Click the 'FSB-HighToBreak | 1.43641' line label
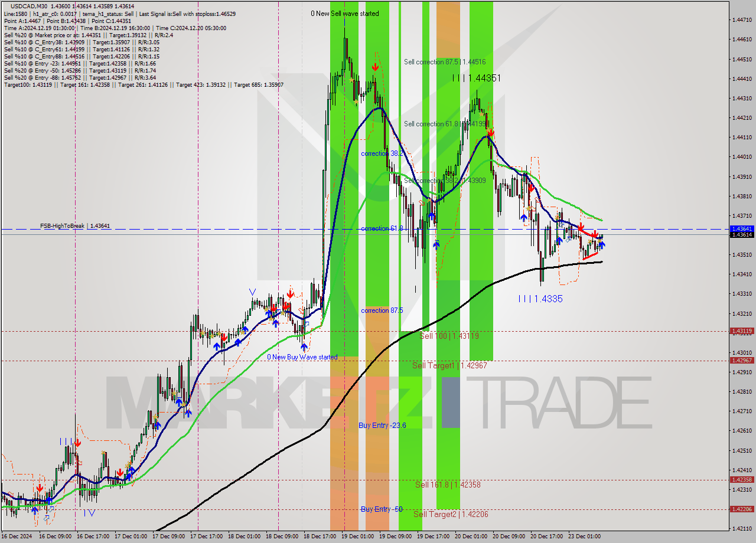Screen dimensions: 756x543 click(x=75, y=225)
